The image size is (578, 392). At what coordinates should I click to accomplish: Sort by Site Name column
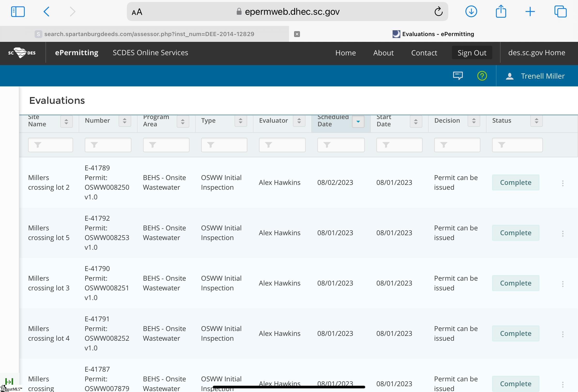(66, 121)
